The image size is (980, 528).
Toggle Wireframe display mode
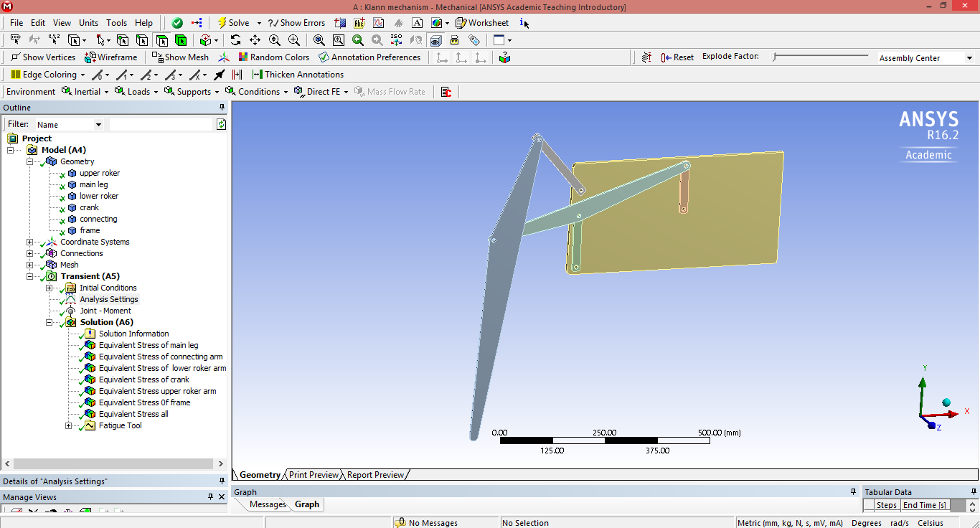pos(110,57)
